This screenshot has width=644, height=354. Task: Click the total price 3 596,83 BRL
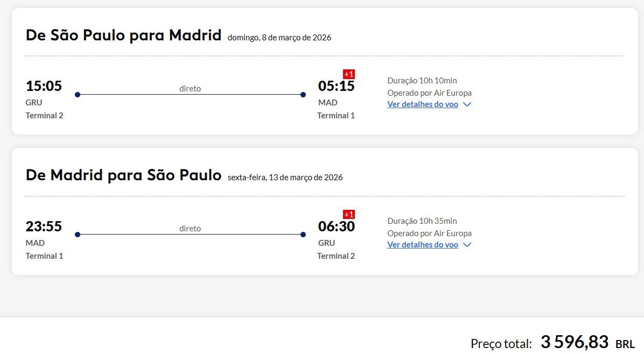pos(587,342)
